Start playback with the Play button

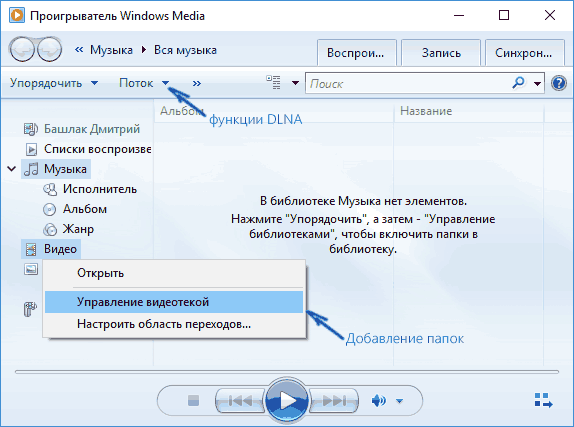[287, 400]
